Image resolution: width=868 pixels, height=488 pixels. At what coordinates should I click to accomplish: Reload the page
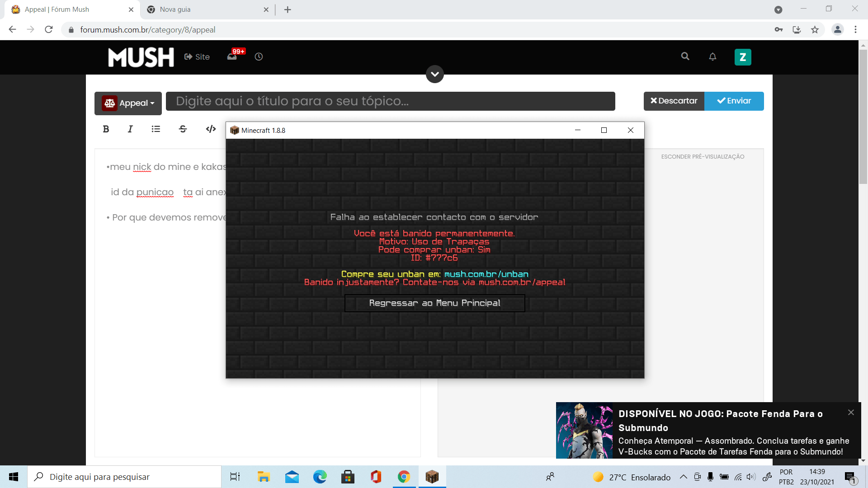click(x=49, y=30)
